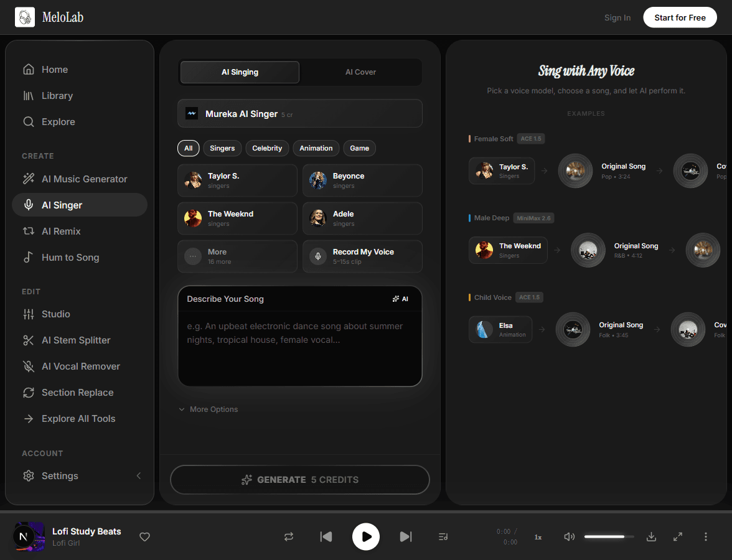This screenshot has width=732, height=560.
Task: Expand the player to fullscreen
Action: click(678, 536)
